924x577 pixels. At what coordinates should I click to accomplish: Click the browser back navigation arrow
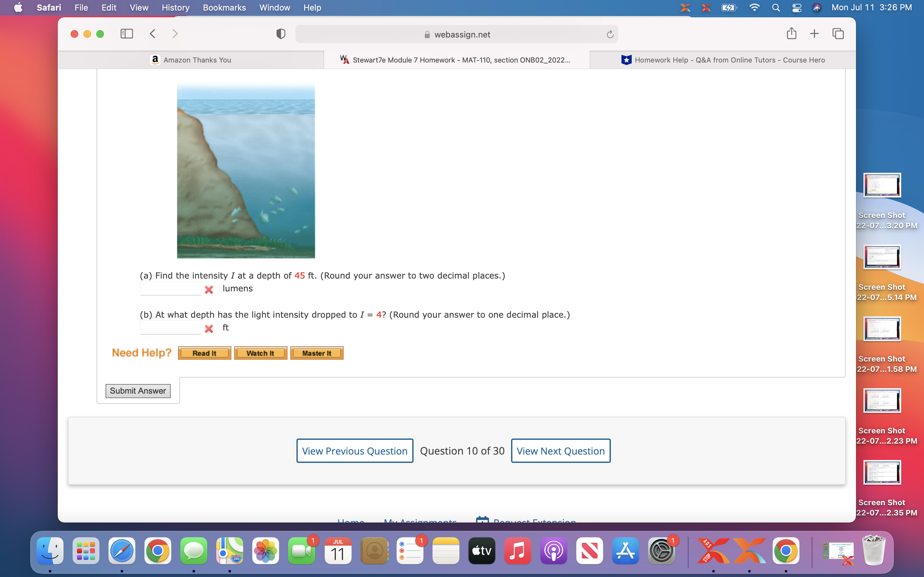[x=153, y=34]
